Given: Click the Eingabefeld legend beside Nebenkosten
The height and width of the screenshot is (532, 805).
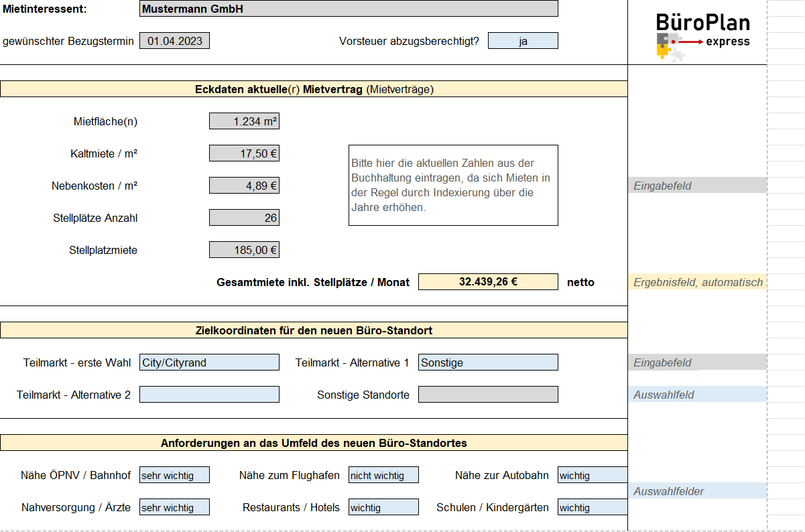Looking at the screenshot, I should click(697, 186).
